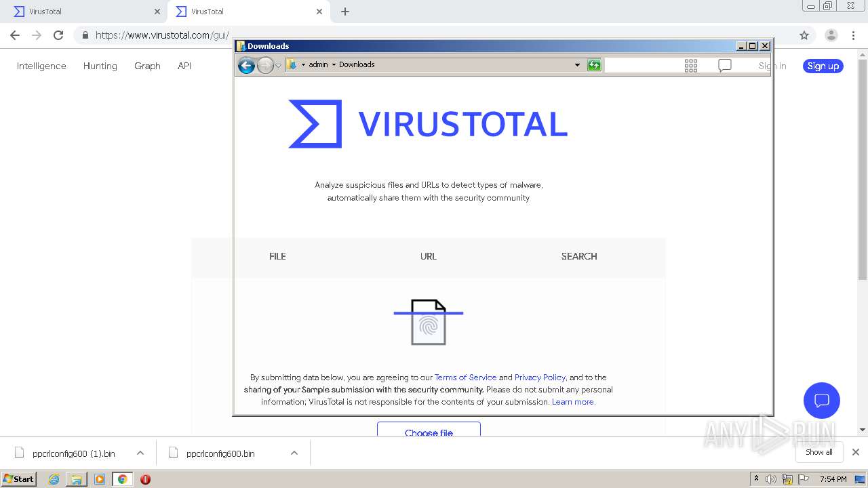Close the first VirusTotal browser tab

coord(157,12)
